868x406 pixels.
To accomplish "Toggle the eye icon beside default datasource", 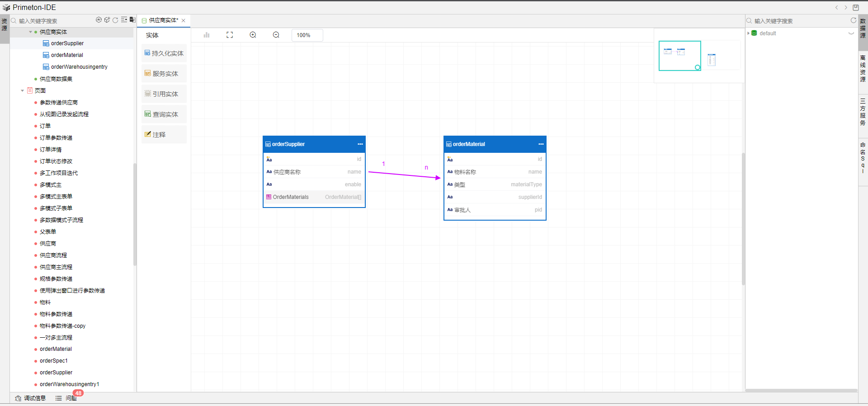I will click(x=851, y=33).
